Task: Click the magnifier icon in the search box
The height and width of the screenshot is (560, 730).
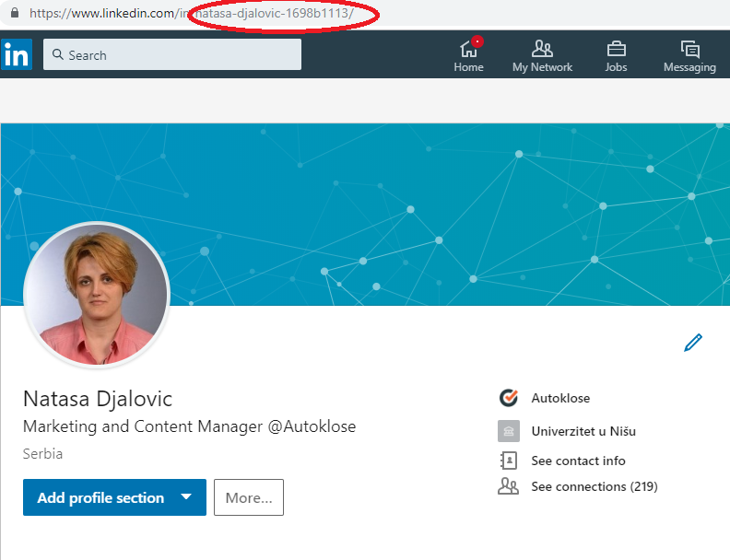Action: click(56, 55)
